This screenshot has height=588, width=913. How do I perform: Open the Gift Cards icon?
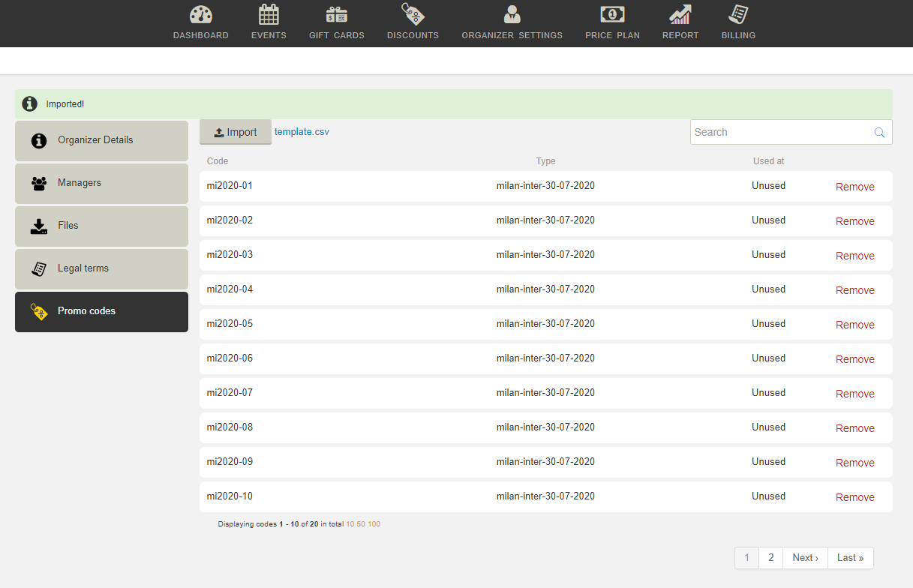[336, 14]
